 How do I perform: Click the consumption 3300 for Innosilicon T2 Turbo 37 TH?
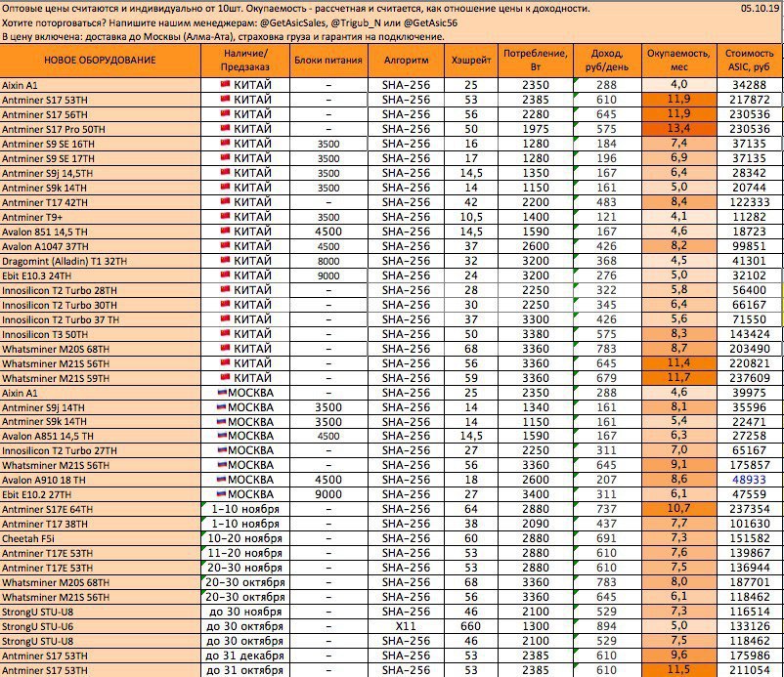pos(536,319)
